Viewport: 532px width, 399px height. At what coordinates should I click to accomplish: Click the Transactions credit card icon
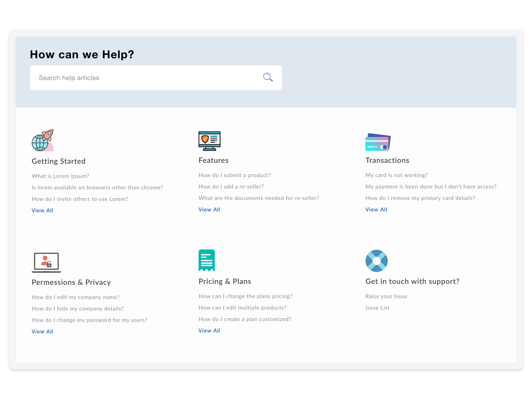(378, 142)
